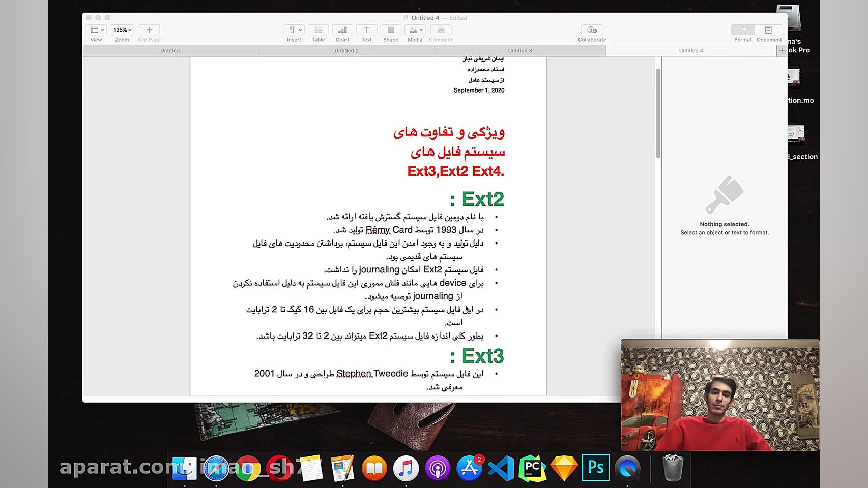Open the App Store from the Dock

tap(469, 468)
